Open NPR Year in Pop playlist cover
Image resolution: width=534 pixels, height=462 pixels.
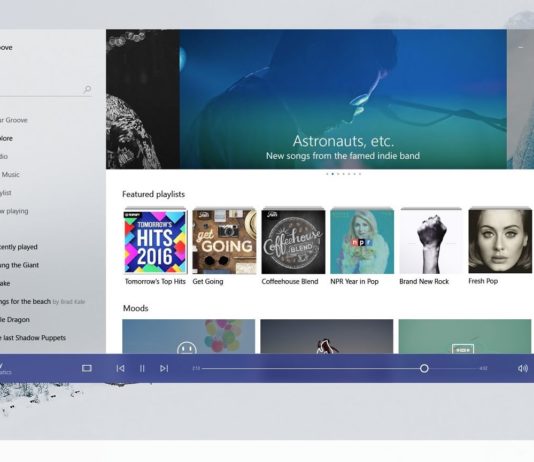click(362, 241)
